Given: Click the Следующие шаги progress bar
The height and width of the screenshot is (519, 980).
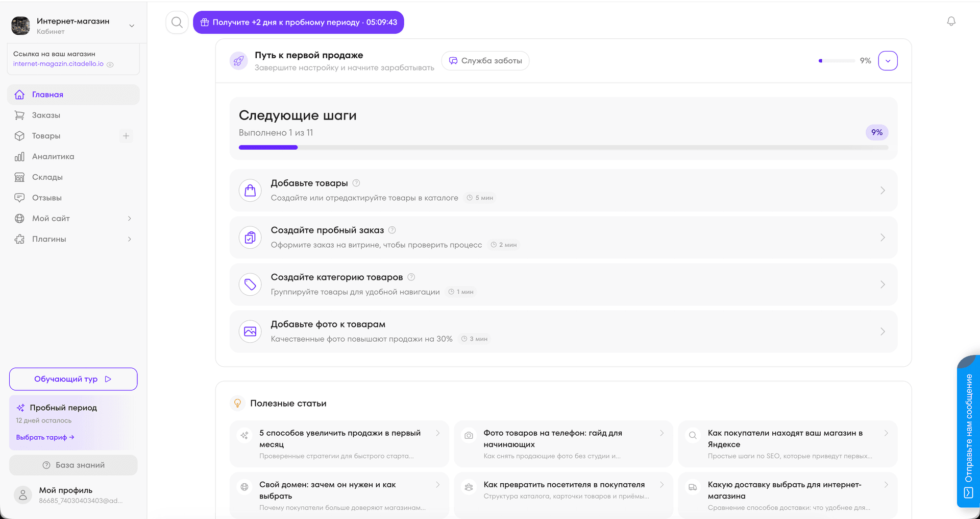Looking at the screenshot, I should tap(563, 148).
